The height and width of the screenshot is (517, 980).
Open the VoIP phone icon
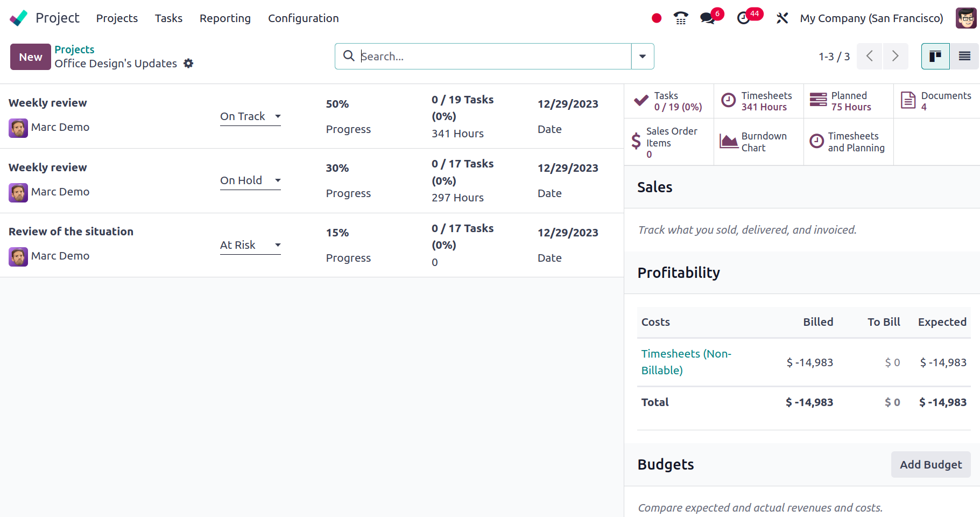(681, 18)
